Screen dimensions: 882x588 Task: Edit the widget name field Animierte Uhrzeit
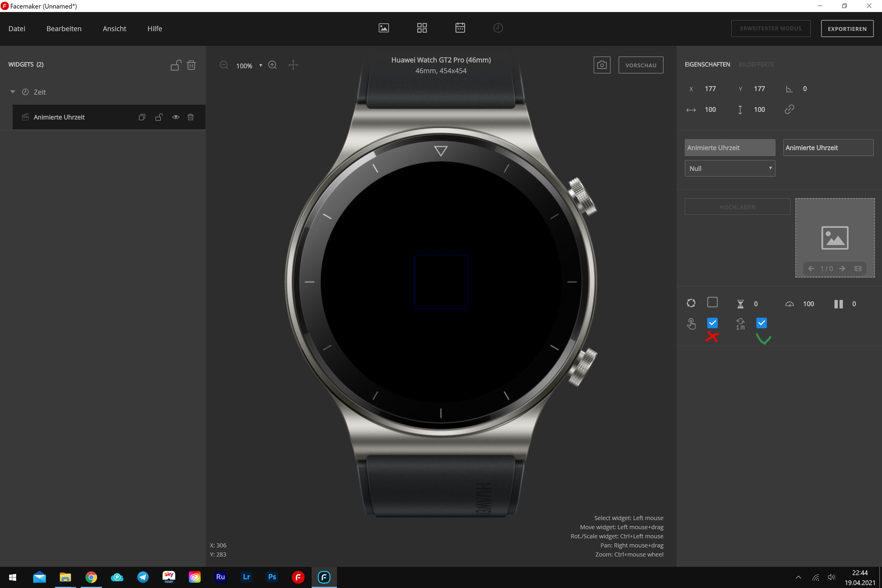828,147
